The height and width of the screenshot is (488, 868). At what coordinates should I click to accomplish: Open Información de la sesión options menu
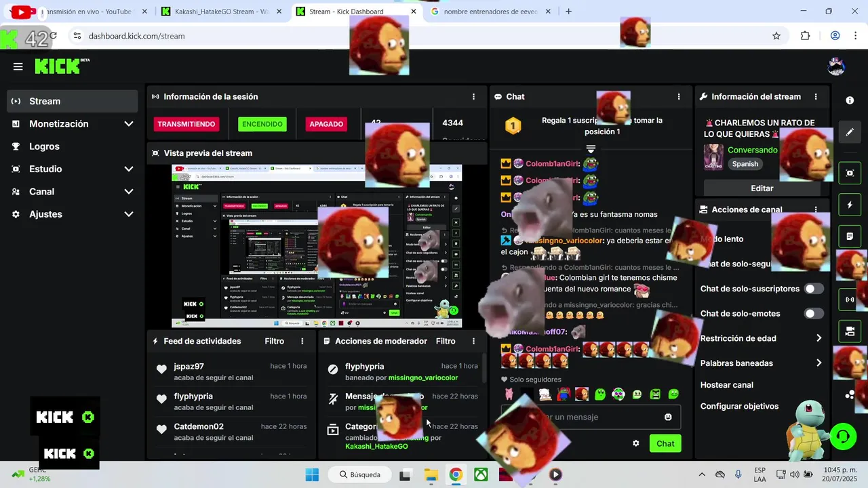click(x=473, y=97)
